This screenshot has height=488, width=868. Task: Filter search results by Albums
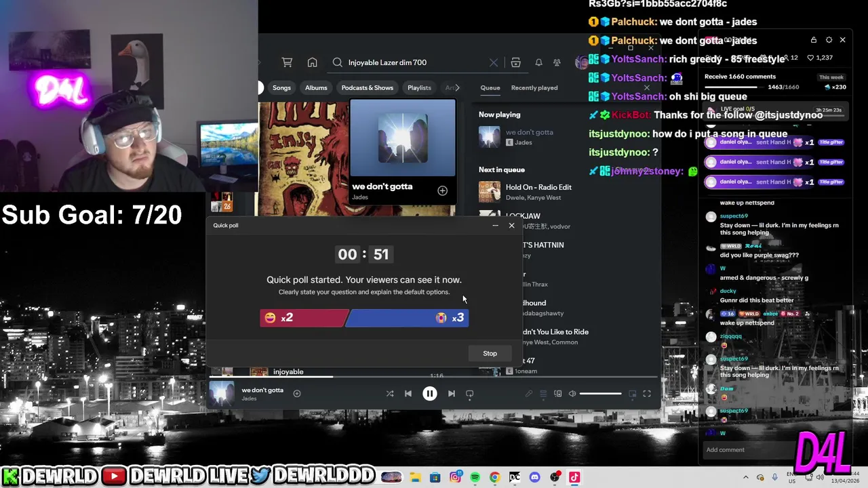coord(316,87)
